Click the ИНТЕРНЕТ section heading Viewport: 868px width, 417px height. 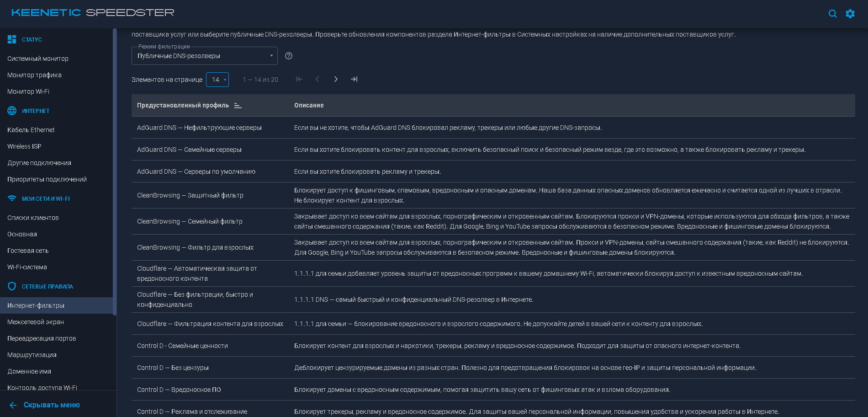[36, 111]
